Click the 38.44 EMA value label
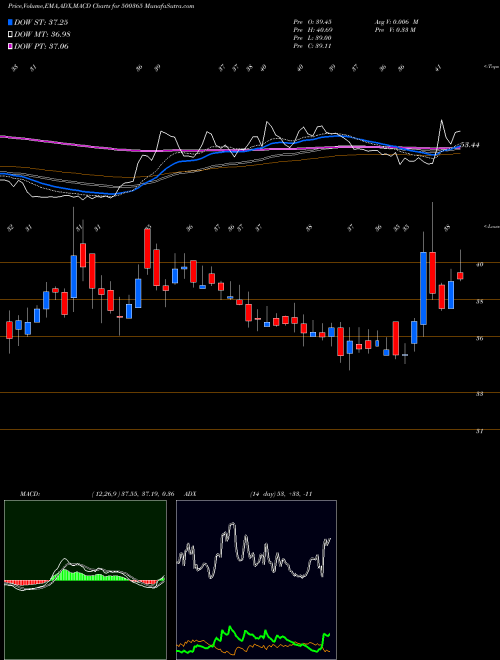Image resolution: width=500 pixels, height=660 pixels. tap(470, 145)
